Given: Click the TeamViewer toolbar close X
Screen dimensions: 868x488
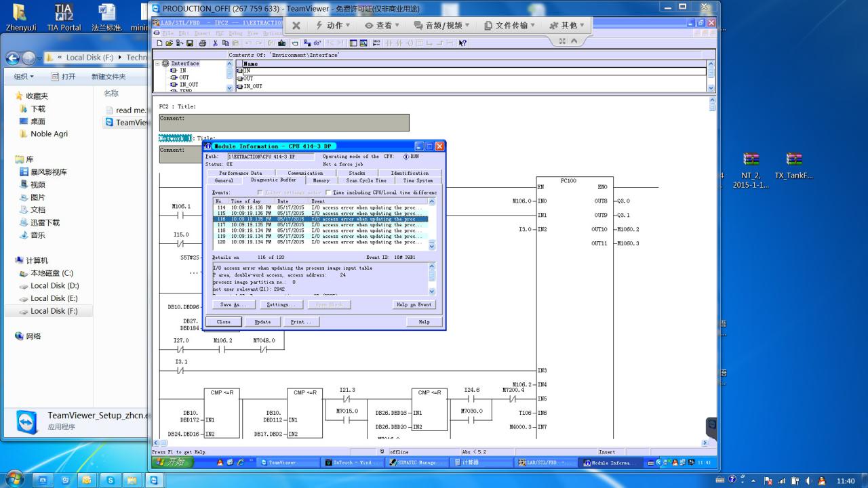Looking at the screenshot, I should click(296, 25).
